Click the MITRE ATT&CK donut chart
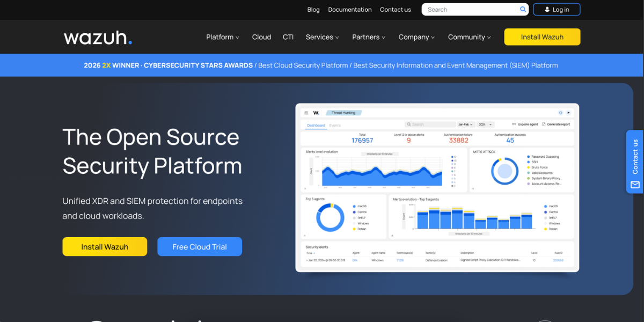 (505, 171)
